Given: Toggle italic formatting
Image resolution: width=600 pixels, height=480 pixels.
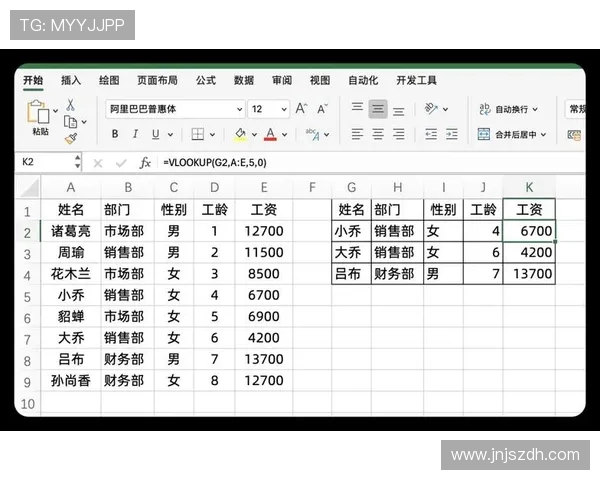Looking at the screenshot, I should [135, 134].
